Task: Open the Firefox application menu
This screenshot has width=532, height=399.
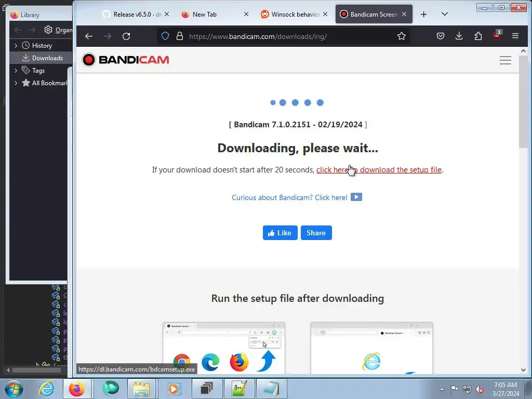Action: click(515, 36)
